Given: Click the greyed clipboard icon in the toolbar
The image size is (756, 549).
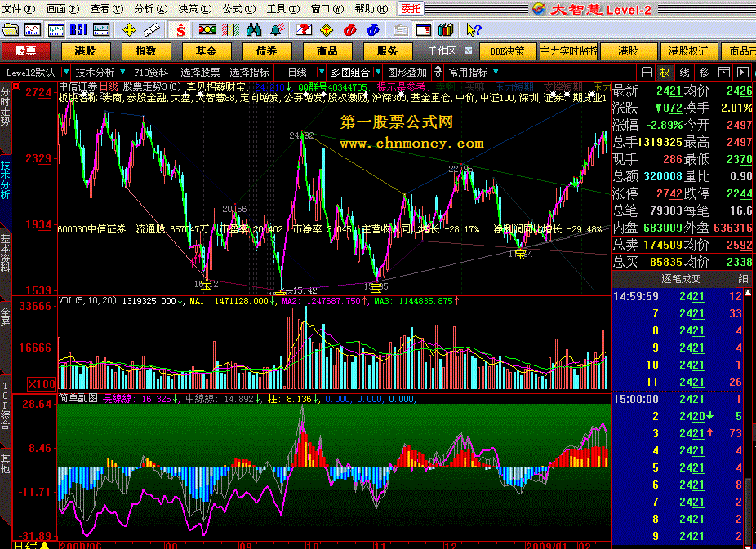Looking at the screenshot, I should [400, 30].
